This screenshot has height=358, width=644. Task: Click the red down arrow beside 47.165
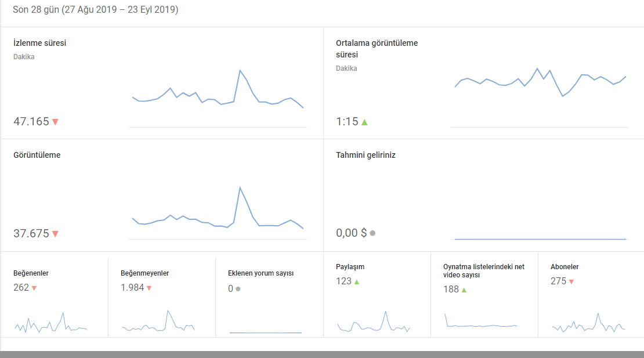pos(55,122)
